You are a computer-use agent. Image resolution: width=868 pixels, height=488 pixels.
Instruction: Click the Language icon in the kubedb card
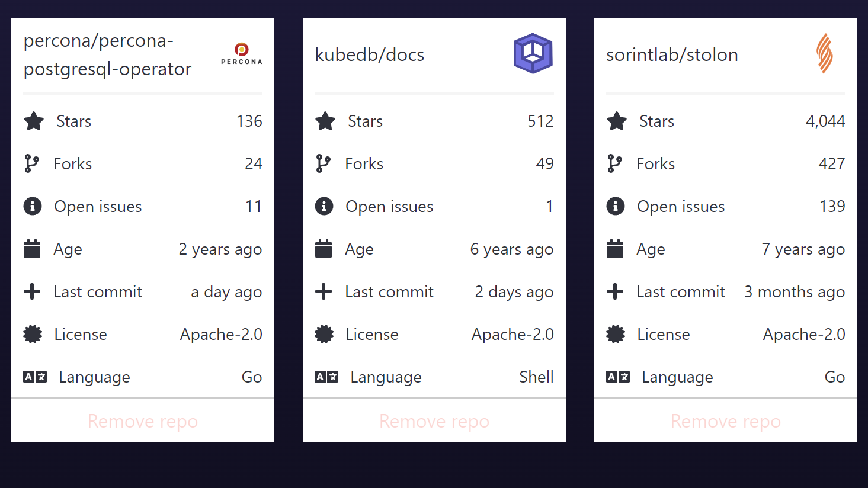tap(326, 377)
